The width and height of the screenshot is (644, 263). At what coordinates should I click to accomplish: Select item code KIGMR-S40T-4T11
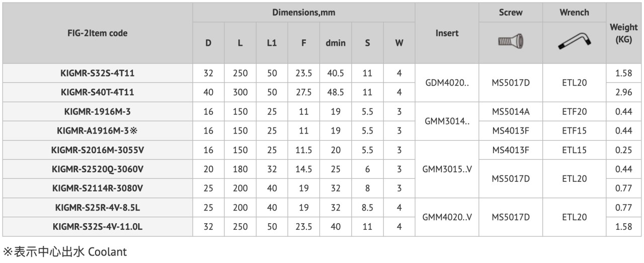tap(98, 93)
